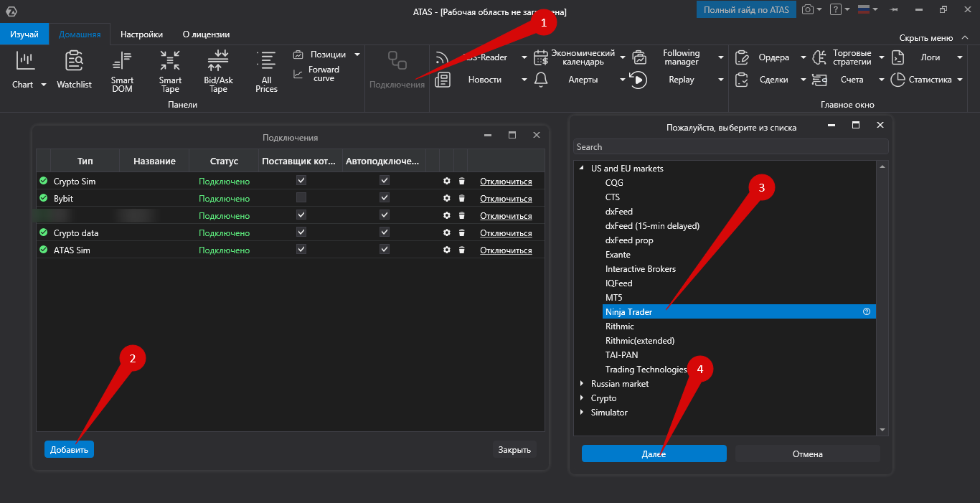980x503 pixels.
Task: Click Отмена in selection dialog
Action: (807, 454)
